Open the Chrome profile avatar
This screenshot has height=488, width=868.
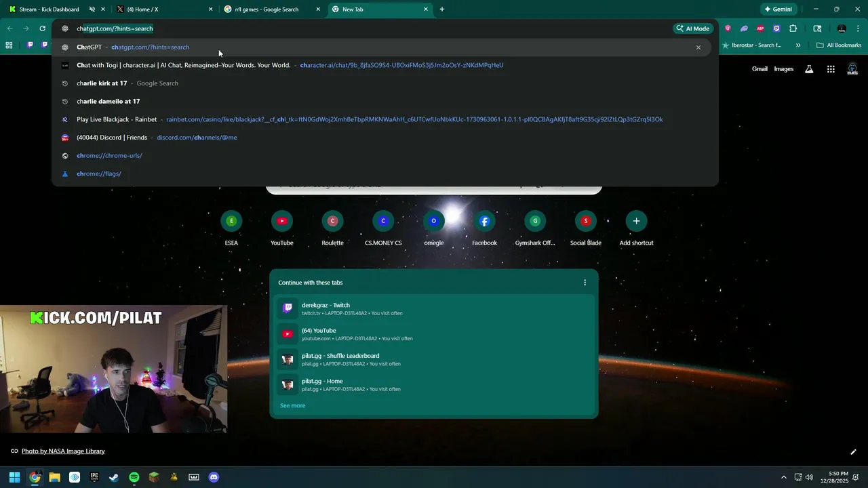tap(842, 28)
